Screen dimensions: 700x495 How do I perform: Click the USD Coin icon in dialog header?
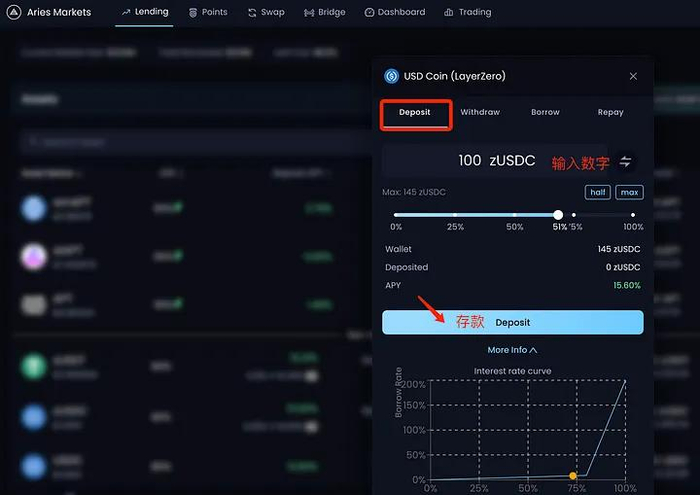point(391,76)
